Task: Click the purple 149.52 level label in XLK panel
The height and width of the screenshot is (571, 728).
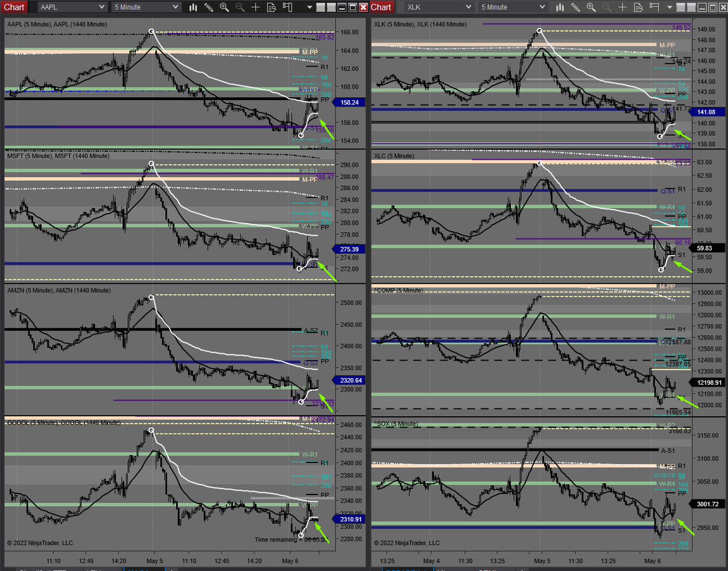Action: click(x=682, y=28)
